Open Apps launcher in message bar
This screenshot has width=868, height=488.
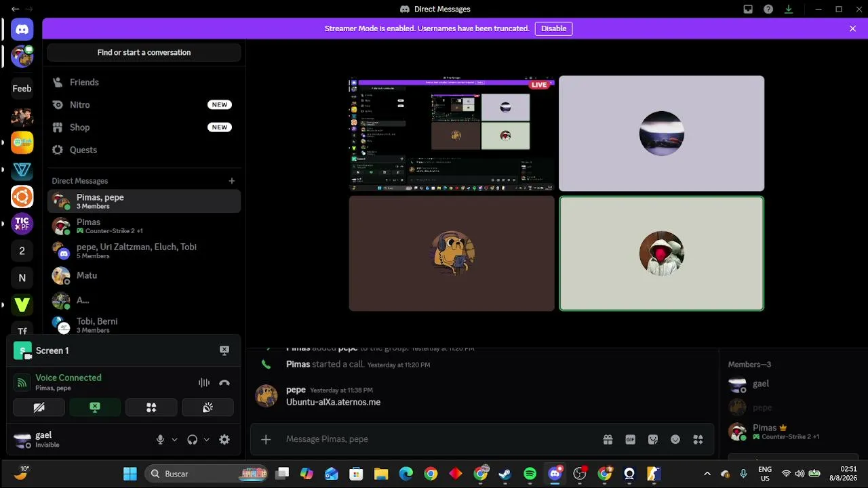click(698, 439)
